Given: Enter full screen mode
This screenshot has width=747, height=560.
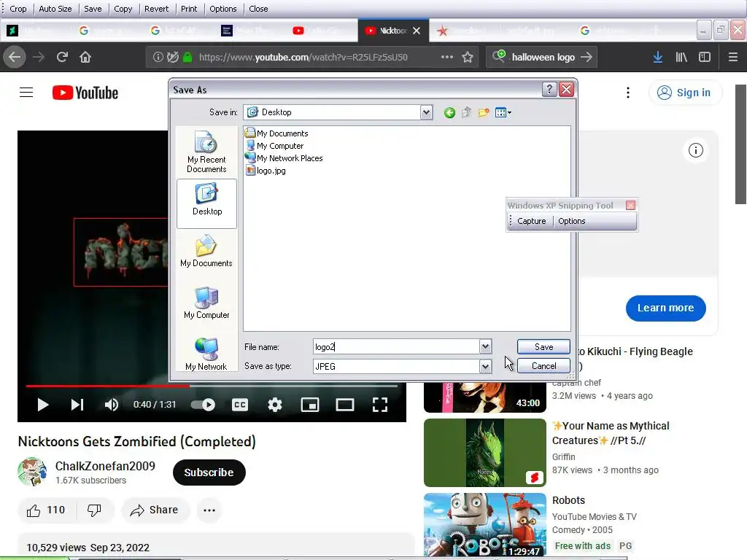Looking at the screenshot, I should [x=379, y=405].
